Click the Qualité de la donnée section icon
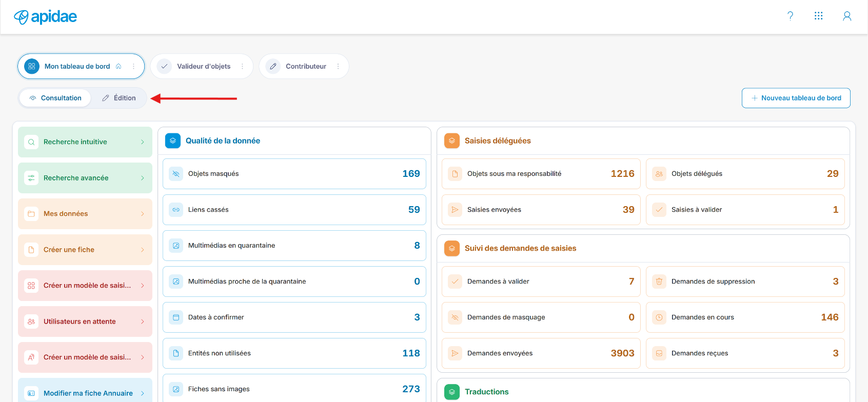868x402 pixels. [x=173, y=140]
